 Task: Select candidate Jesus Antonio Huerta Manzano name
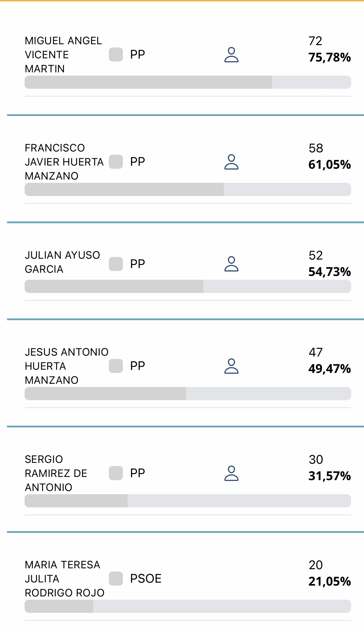[66, 366]
